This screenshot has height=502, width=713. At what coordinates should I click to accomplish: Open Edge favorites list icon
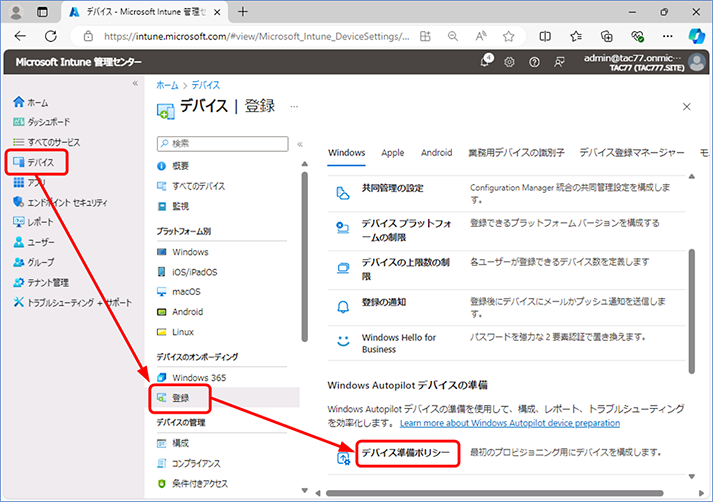[576, 36]
